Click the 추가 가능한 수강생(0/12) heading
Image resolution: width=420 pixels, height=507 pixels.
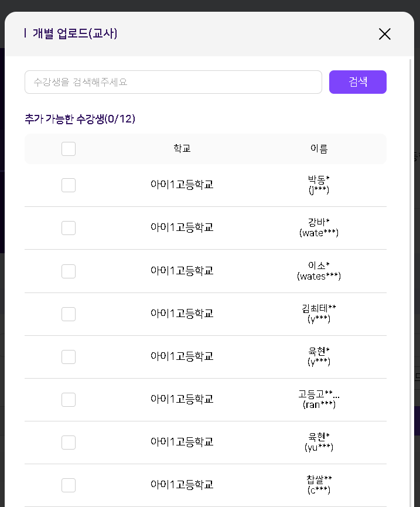pyautogui.click(x=80, y=119)
